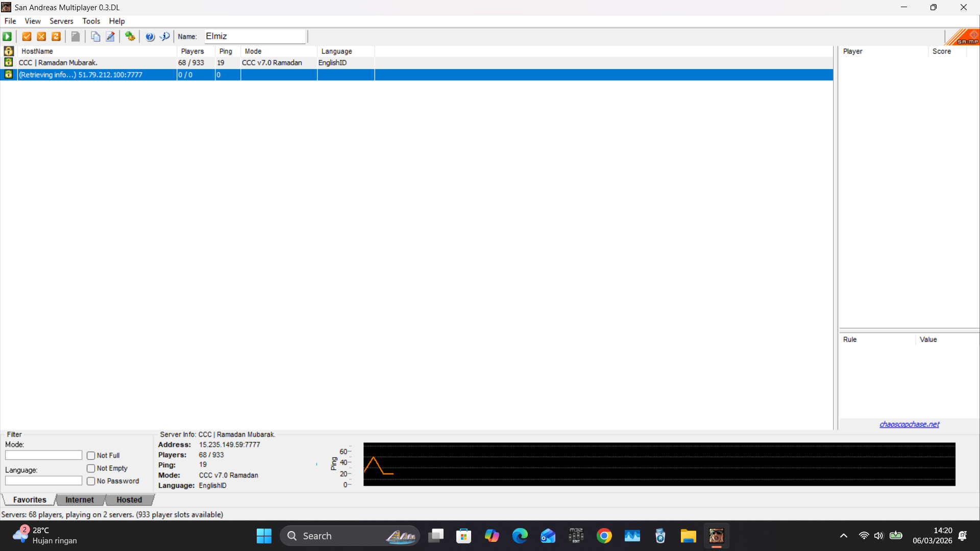Viewport: 980px width, 551px height.
Task: Switch to the Hosted tab
Action: click(x=129, y=500)
